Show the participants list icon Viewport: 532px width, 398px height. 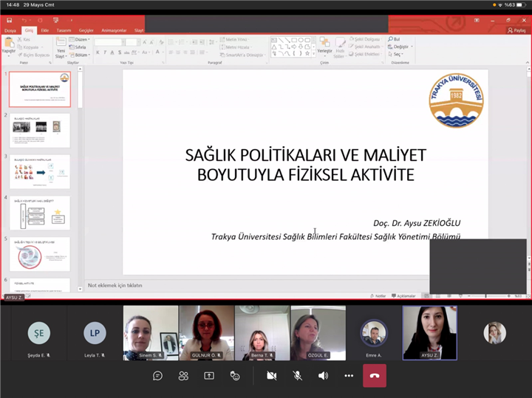point(183,376)
